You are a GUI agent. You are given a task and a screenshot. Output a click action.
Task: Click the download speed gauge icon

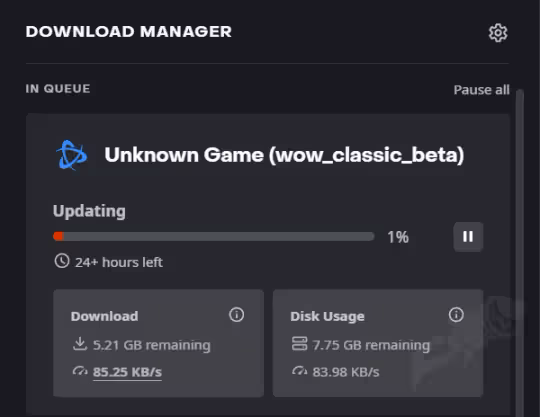80,371
